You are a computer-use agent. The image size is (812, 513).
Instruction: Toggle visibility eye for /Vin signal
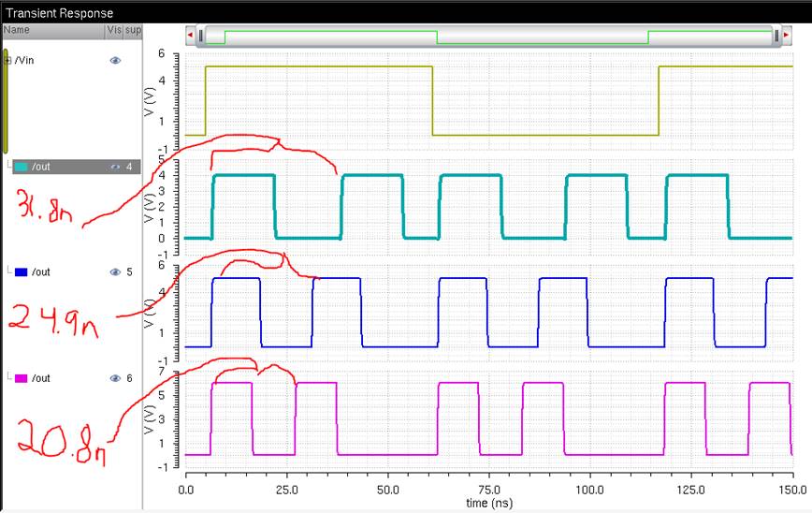[115, 61]
